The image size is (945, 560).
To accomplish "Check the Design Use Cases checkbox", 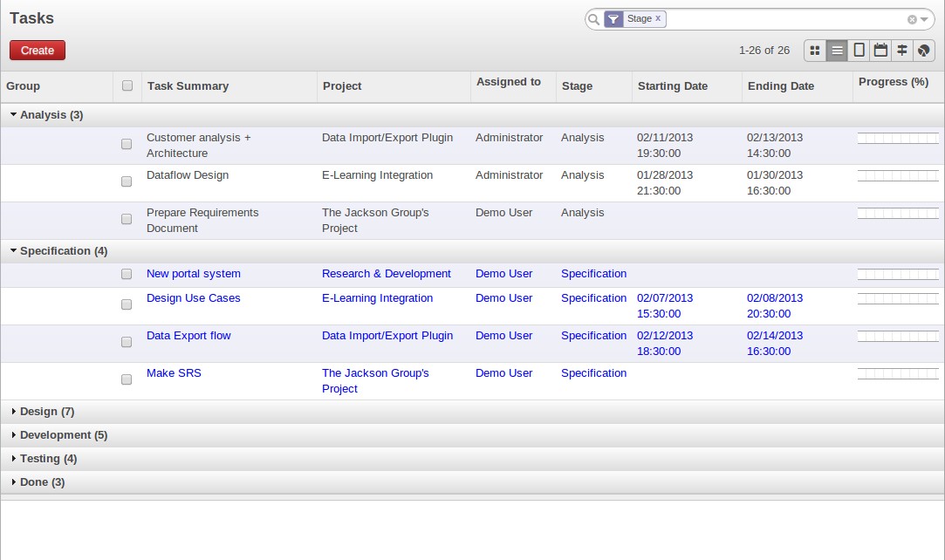I will [x=127, y=304].
